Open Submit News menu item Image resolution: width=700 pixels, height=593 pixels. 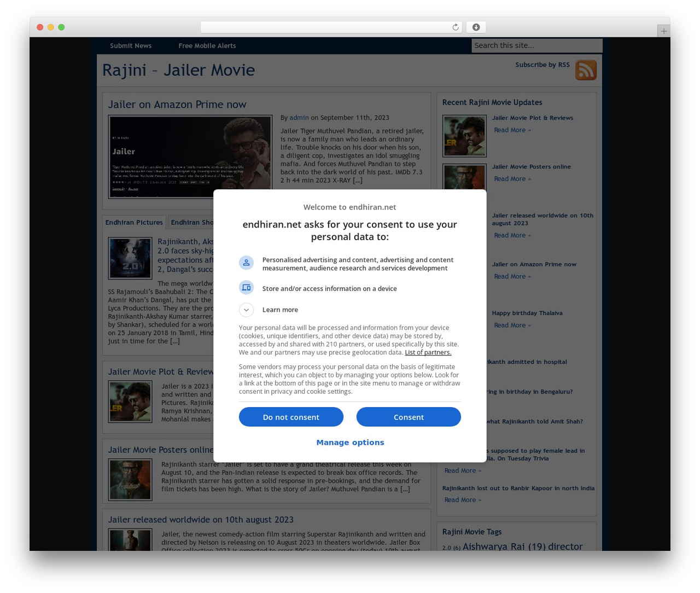(131, 46)
